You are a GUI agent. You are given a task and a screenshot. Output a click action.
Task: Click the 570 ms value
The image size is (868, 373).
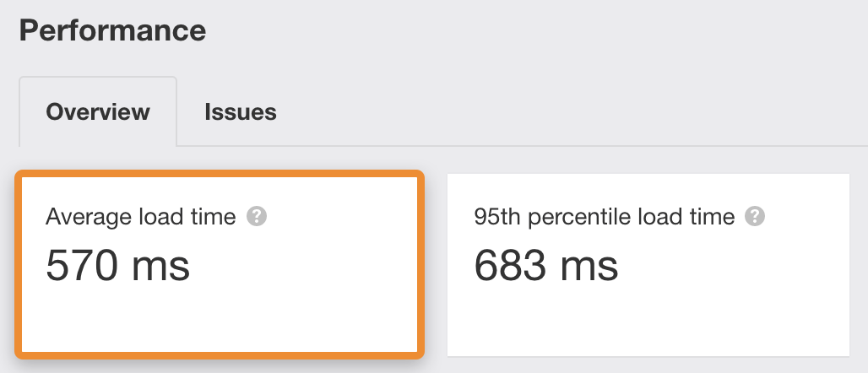118,265
